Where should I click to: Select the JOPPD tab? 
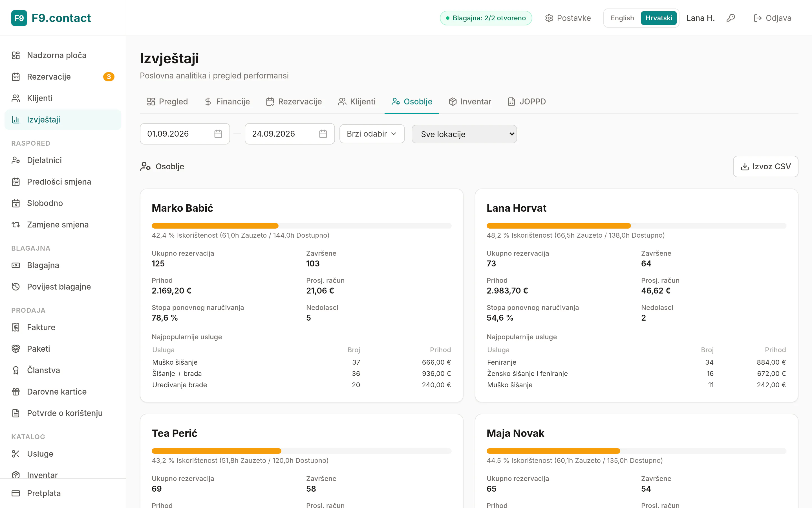click(x=527, y=102)
